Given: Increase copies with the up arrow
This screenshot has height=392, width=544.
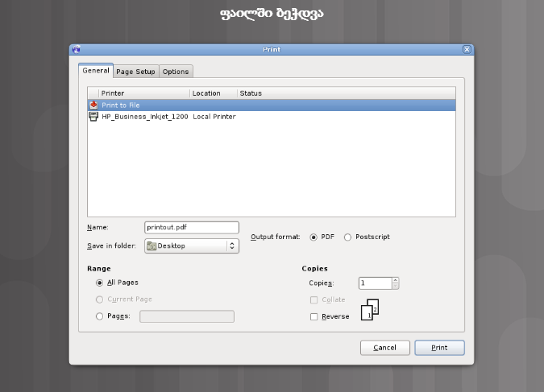Looking at the screenshot, I should tap(396, 280).
